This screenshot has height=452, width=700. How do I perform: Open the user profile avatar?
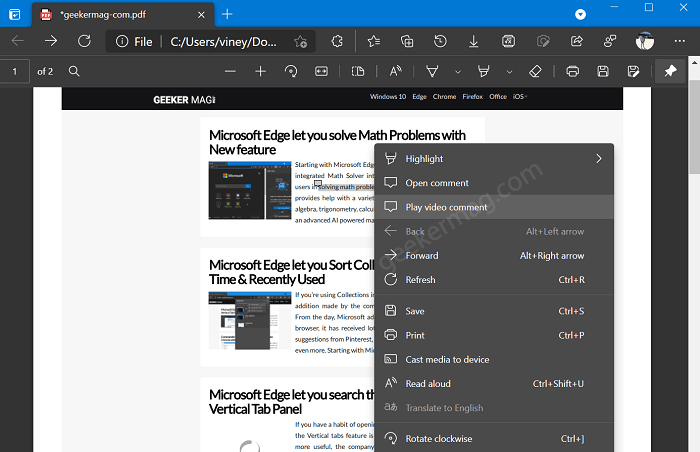pyautogui.click(x=645, y=41)
